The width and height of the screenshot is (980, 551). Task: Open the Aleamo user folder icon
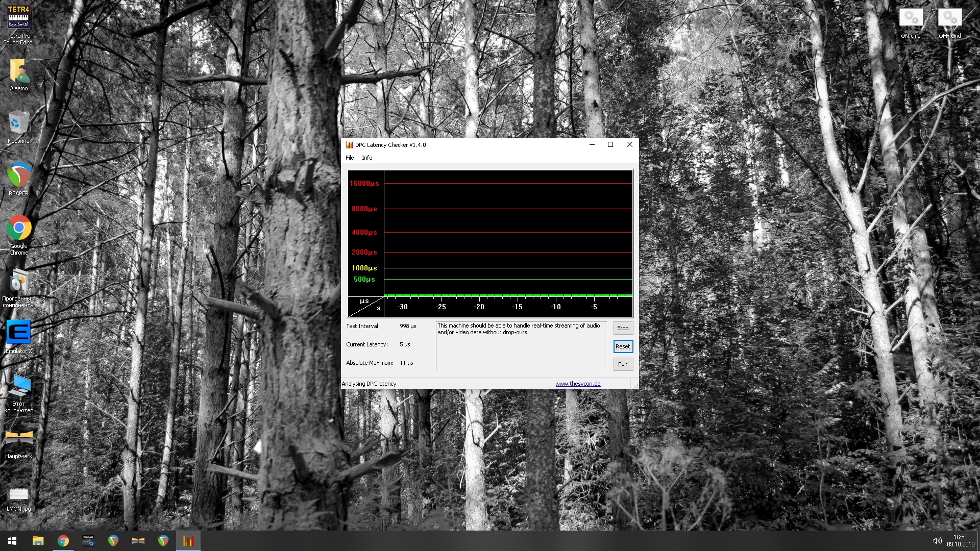click(19, 71)
